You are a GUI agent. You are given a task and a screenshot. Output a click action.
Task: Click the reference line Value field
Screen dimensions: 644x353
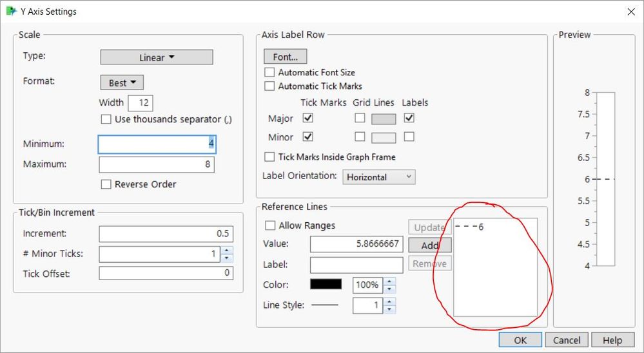click(x=356, y=244)
